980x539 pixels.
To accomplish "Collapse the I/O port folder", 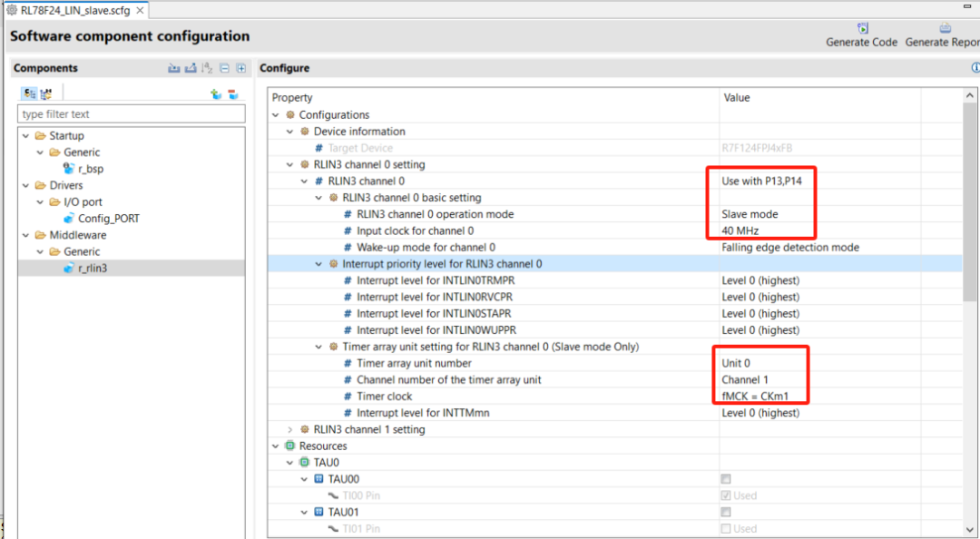I will [40, 202].
